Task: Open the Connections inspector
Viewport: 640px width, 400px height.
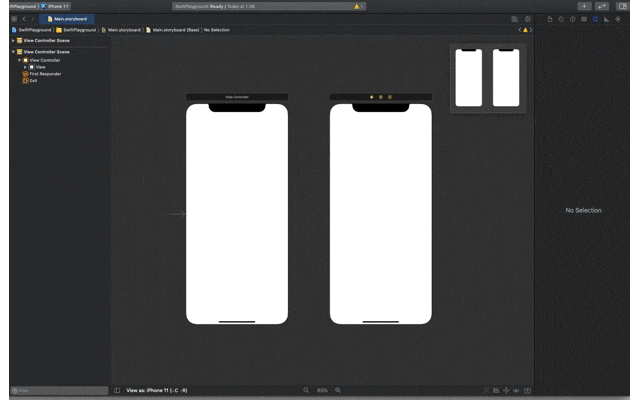Action: pos(618,19)
